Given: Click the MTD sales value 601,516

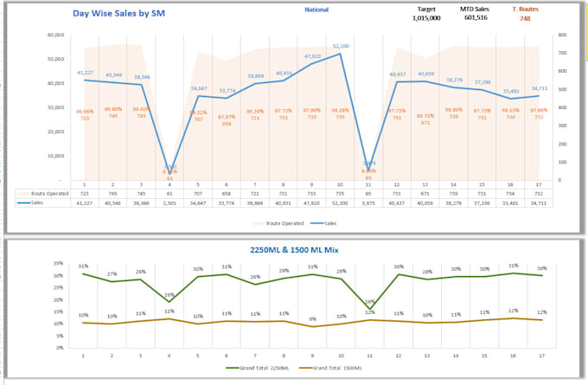Looking at the screenshot, I should [x=476, y=17].
